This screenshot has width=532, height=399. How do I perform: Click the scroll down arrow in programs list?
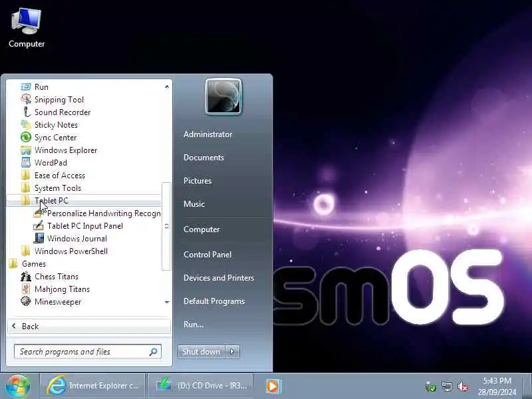click(167, 302)
